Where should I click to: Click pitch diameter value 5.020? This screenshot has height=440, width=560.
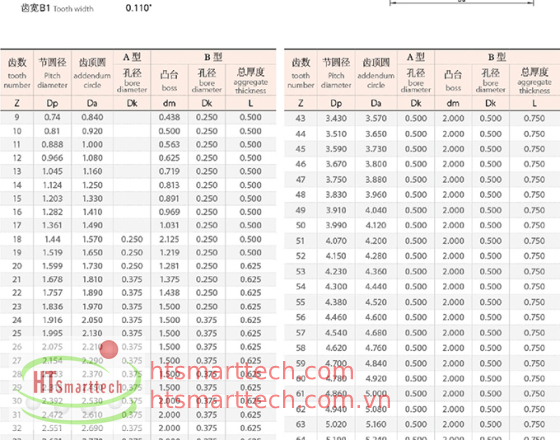tap(336, 424)
